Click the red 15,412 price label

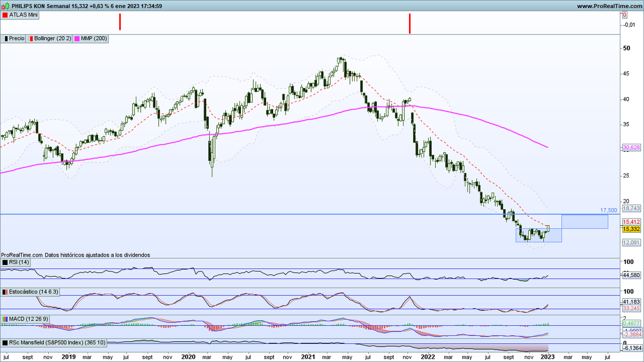(x=631, y=221)
